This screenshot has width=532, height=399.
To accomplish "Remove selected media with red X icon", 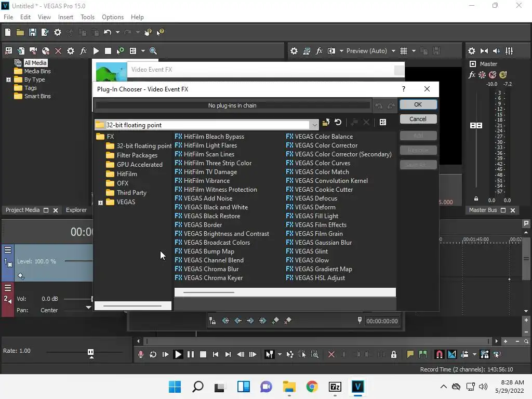I will tap(58, 51).
